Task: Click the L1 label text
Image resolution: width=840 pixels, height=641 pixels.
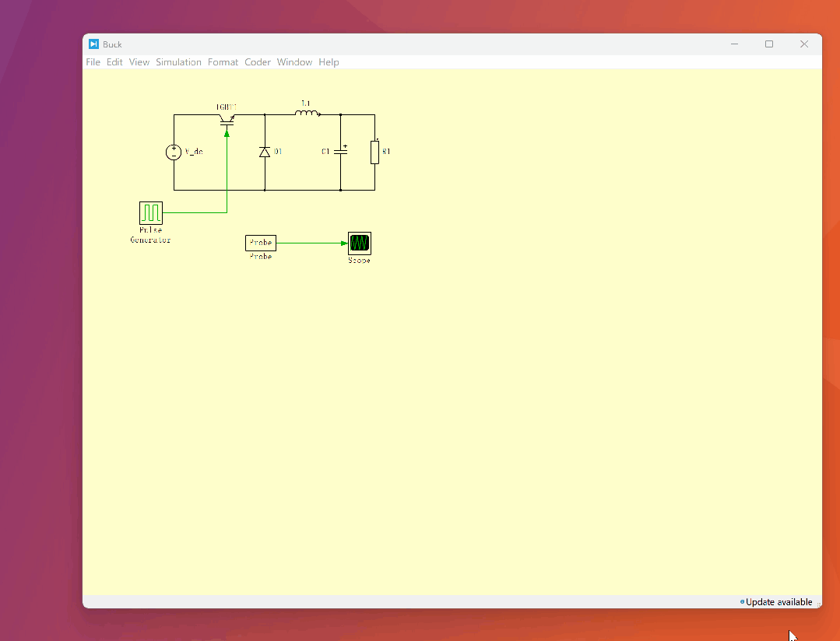Action: click(x=306, y=103)
